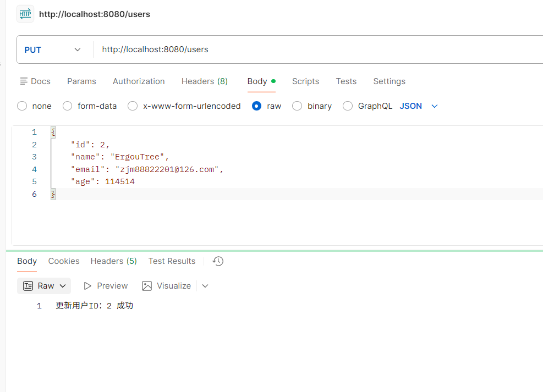This screenshot has height=392, width=543.
Task: Open the PUT method dropdown
Action: point(53,49)
